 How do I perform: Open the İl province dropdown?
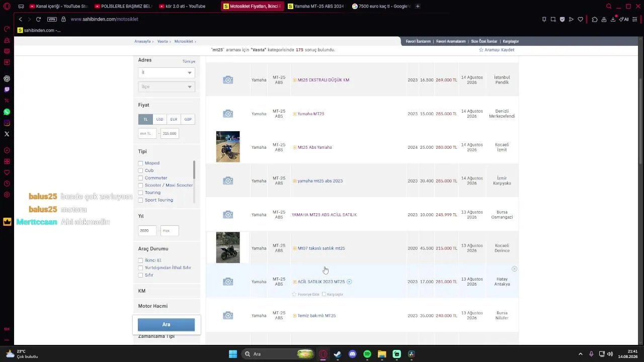pos(166,72)
